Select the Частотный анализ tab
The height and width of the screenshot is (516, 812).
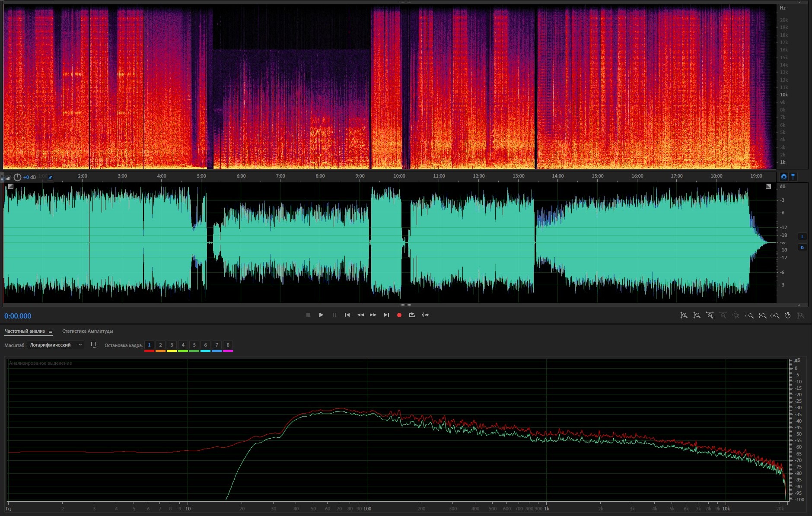tap(25, 331)
